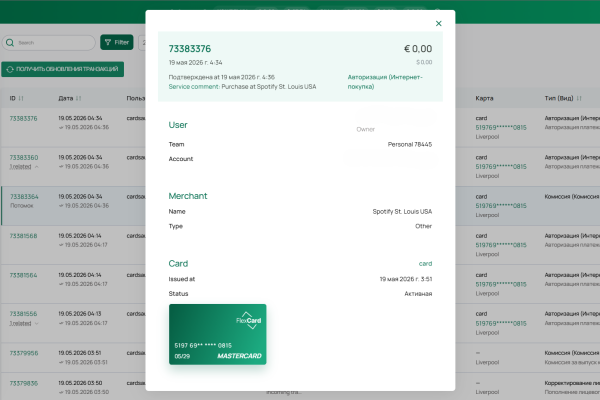This screenshot has width=600, height=400.
Task: Close the transaction details modal
Action: point(439,24)
